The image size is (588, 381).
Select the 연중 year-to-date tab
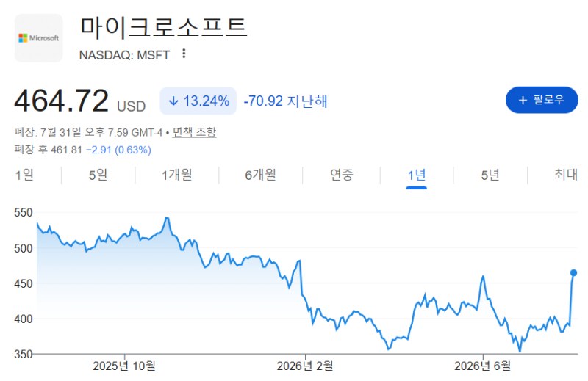coord(342,175)
